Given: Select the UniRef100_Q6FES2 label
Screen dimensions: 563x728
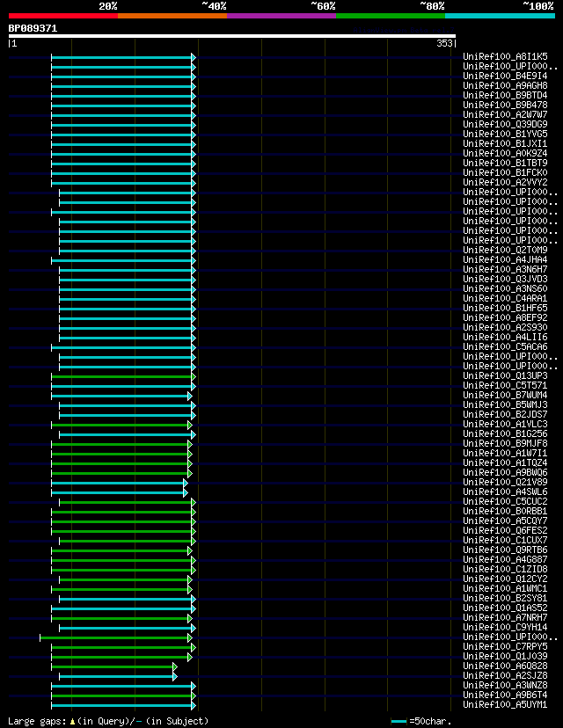Looking at the screenshot, I should (x=505, y=531).
